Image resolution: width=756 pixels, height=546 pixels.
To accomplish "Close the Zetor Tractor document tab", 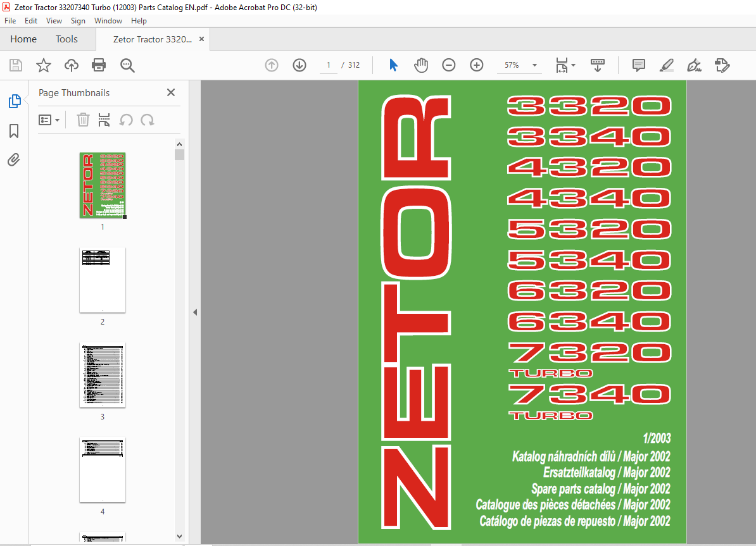I will click(x=201, y=39).
